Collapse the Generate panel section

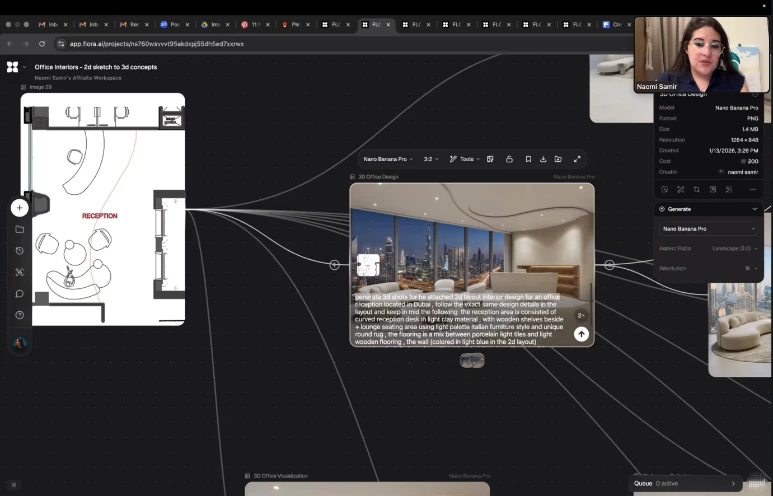click(x=754, y=209)
